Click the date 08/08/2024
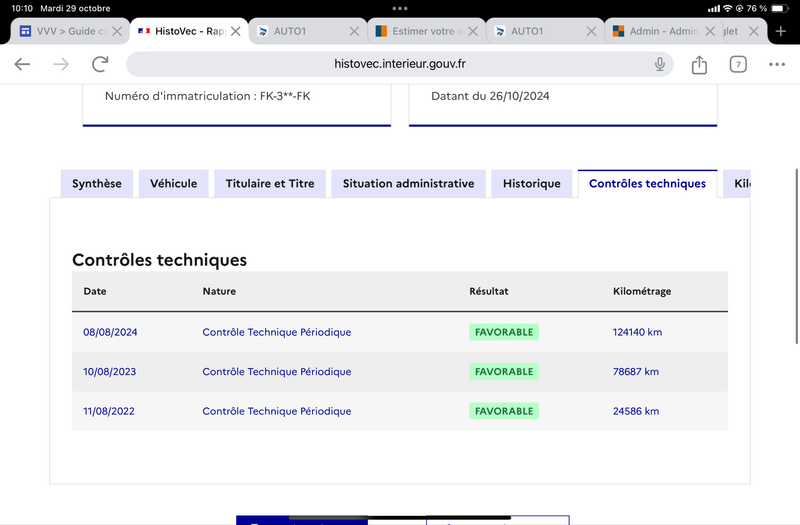This screenshot has width=800, height=525. pyautogui.click(x=110, y=332)
